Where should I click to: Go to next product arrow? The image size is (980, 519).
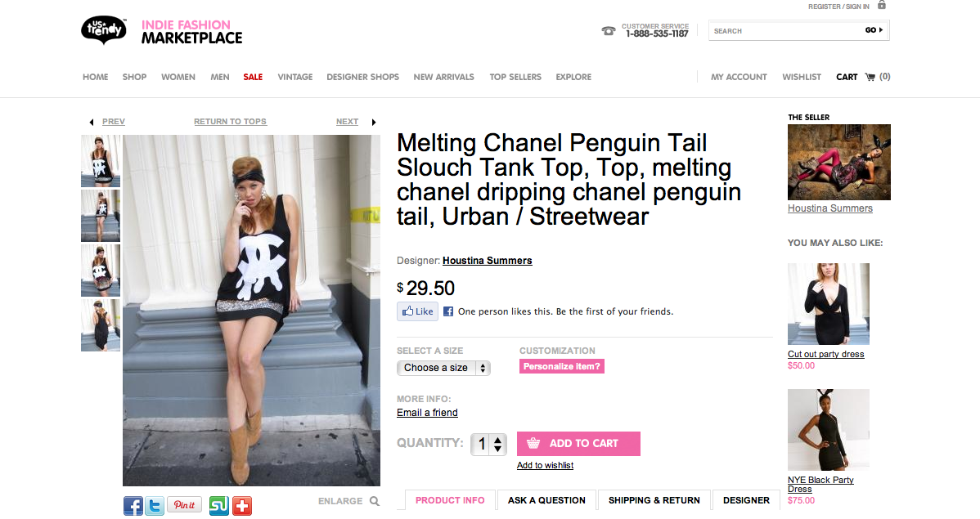click(x=374, y=122)
